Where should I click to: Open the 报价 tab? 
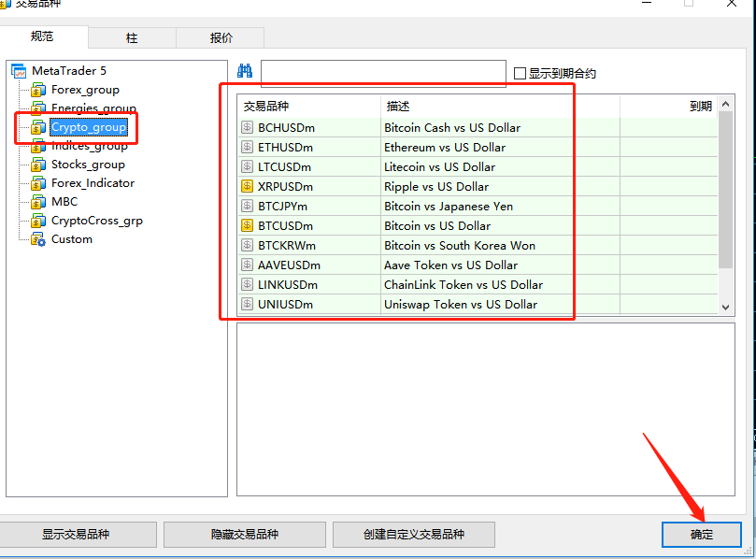pyautogui.click(x=221, y=38)
